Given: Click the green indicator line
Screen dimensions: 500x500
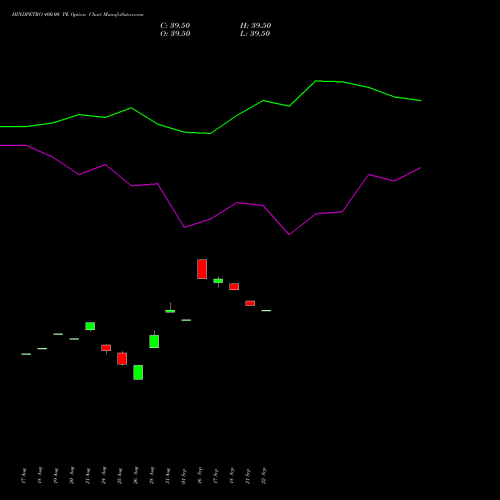Looking at the screenshot, I should (x=211, y=133).
